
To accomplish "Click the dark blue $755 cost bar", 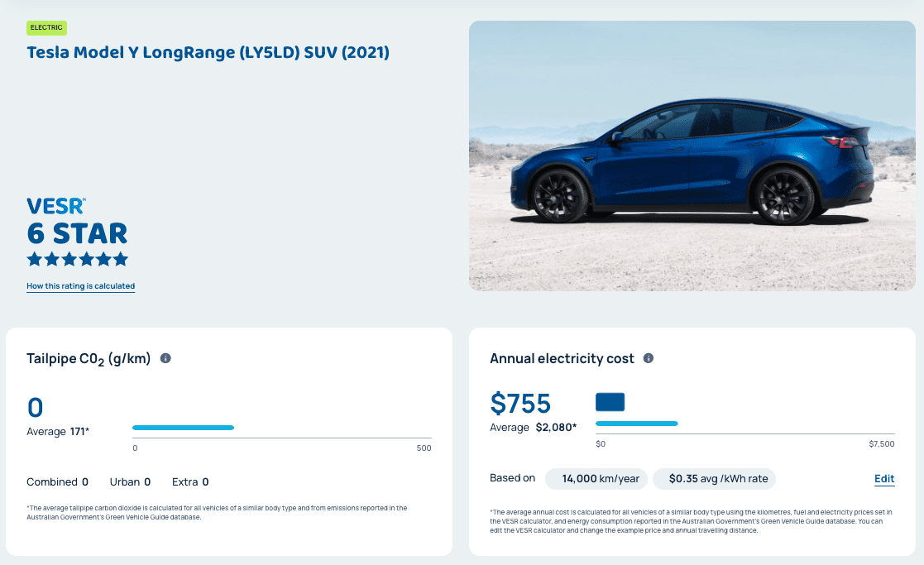I will coord(610,402).
